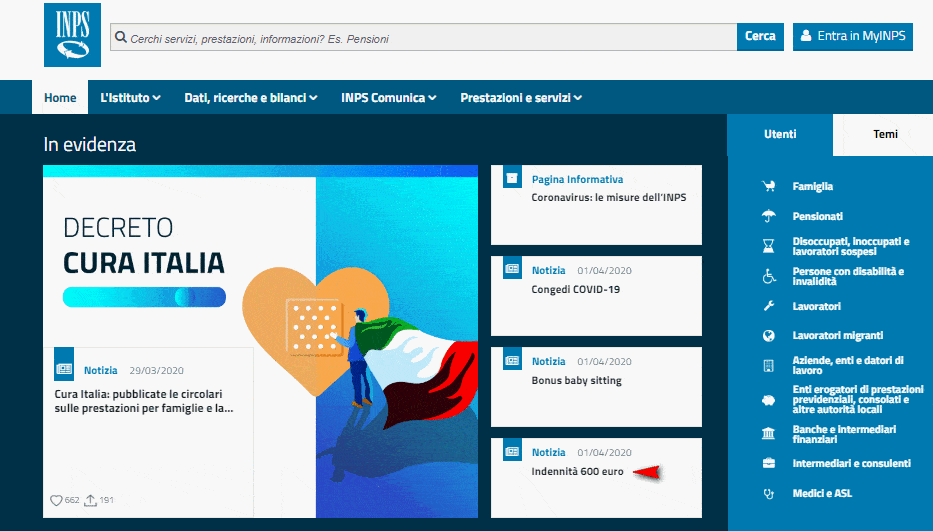The width and height of the screenshot is (933, 531).
Task: Click the Famiglia stroller icon
Action: [769, 186]
